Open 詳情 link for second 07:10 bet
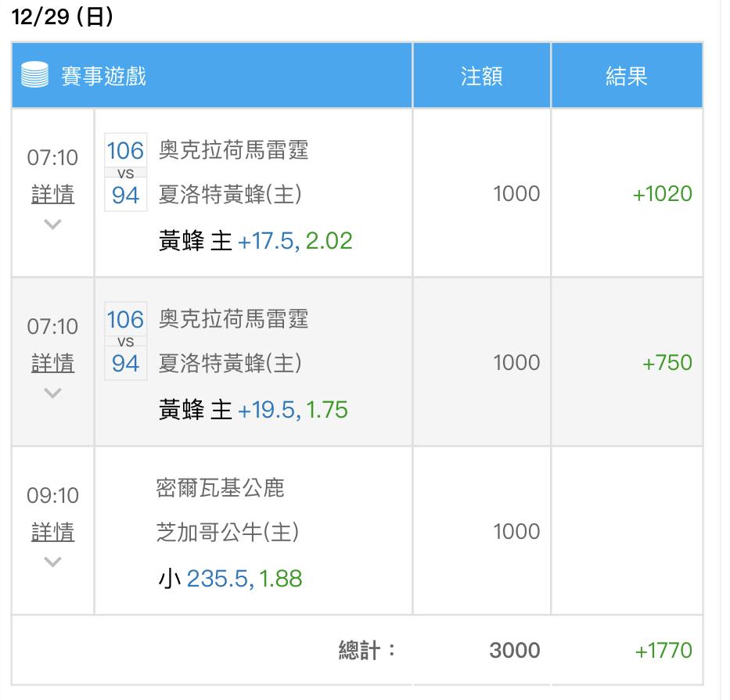 (52, 364)
